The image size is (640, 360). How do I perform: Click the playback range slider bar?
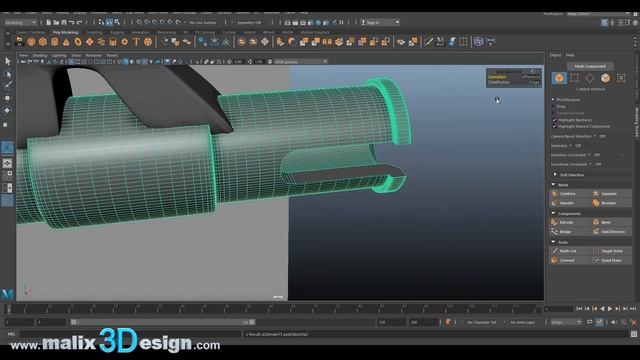click(x=162, y=322)
